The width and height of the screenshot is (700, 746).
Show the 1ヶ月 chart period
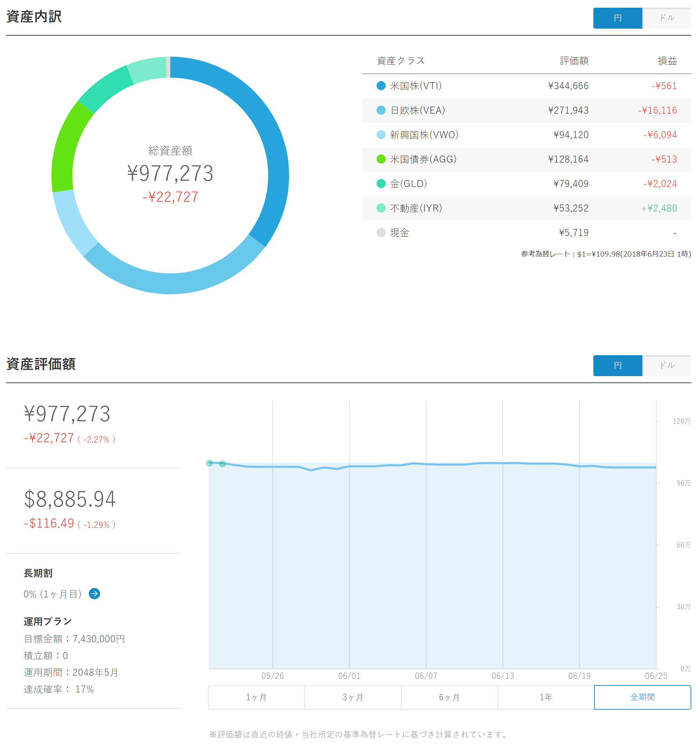256,697
